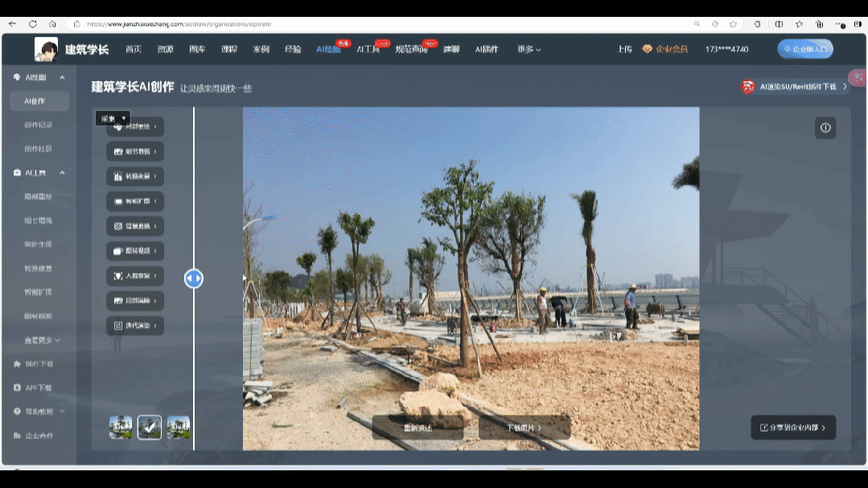Viewport: 868px width, 488px height.
Task: Reload the page with the refresh icon
Action: [33, 24]
